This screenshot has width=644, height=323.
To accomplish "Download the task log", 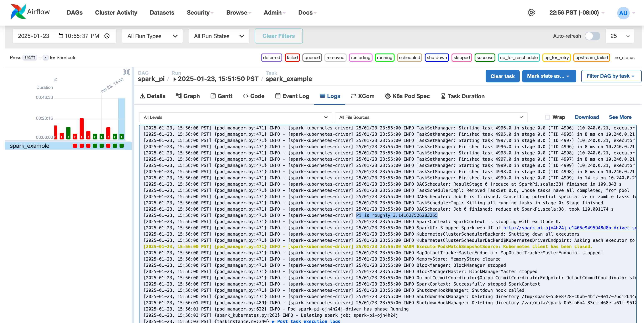I will 587,117.
